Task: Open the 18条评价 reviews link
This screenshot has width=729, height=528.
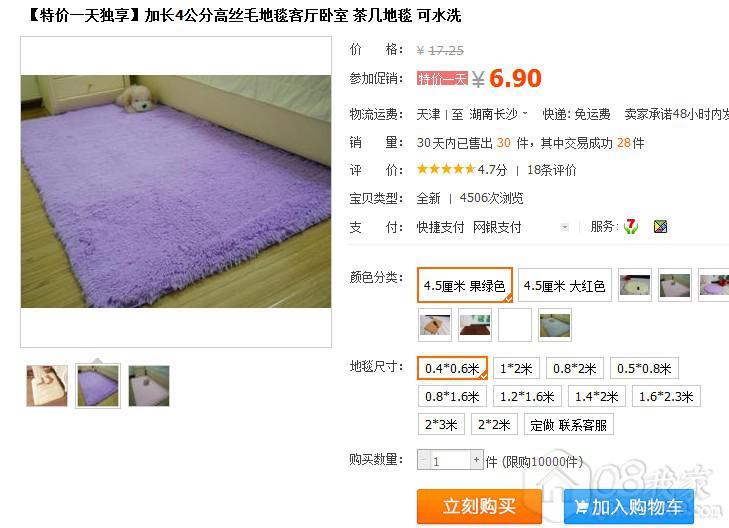Action: 551,170
